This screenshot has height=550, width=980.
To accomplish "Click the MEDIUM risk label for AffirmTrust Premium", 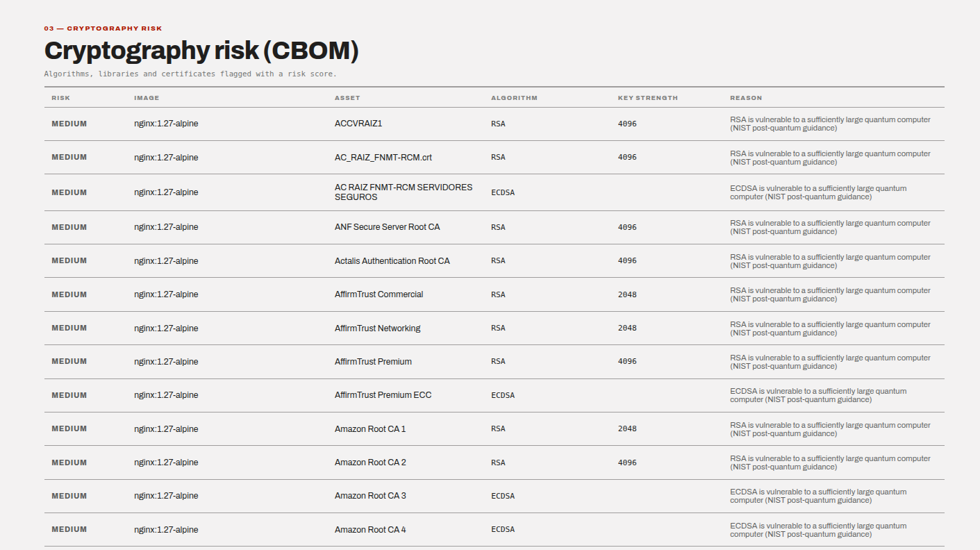I will pyautogui.click(x=69, y=362).
